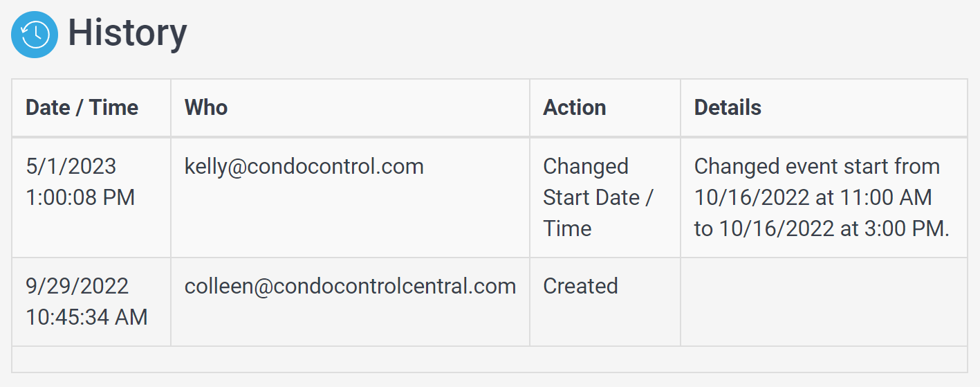Select the Date / Time column header
Image resolution: width=980 pixels, height=387 pixels.
82,107
